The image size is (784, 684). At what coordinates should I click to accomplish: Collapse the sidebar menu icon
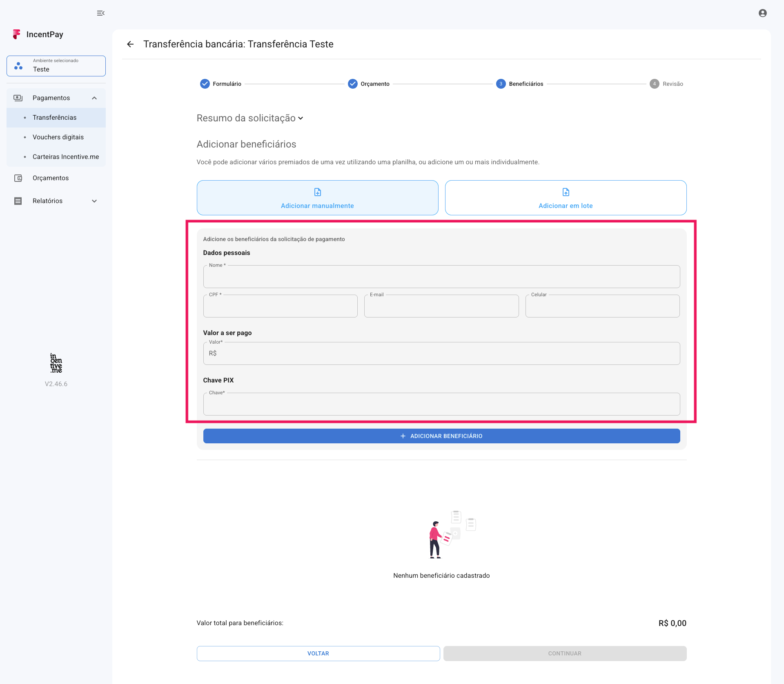point(101,13)
